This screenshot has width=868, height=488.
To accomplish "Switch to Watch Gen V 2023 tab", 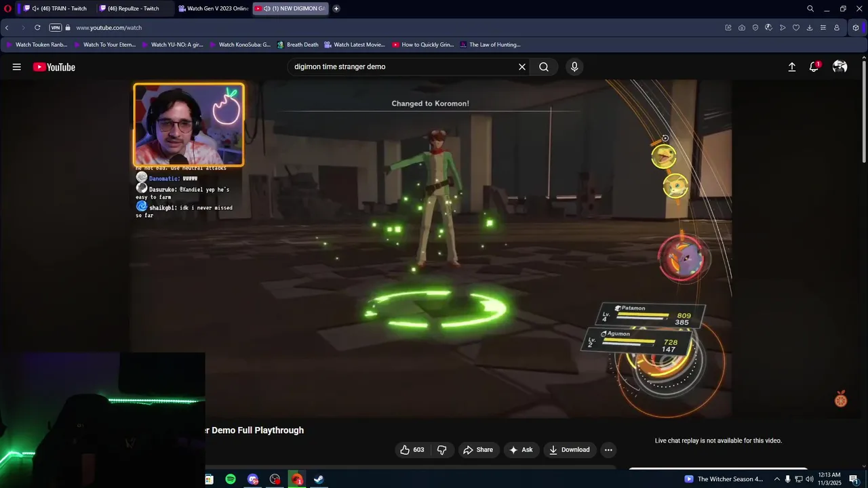I will click(213, 9).
